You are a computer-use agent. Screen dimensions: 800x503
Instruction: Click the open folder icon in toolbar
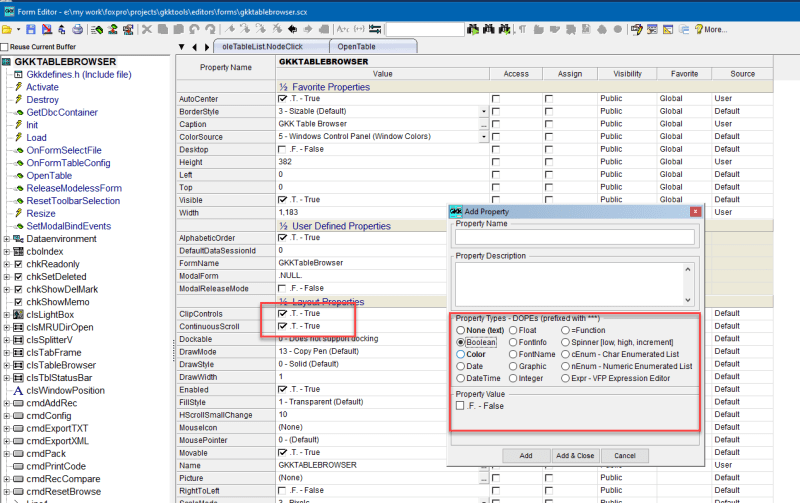tap(7, 30)
